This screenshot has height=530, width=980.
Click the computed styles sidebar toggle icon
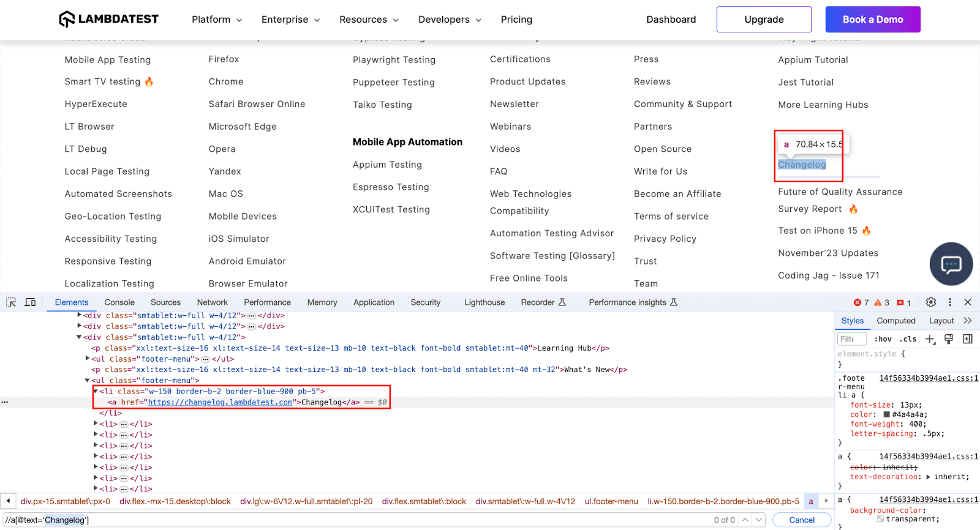(968, 339)
